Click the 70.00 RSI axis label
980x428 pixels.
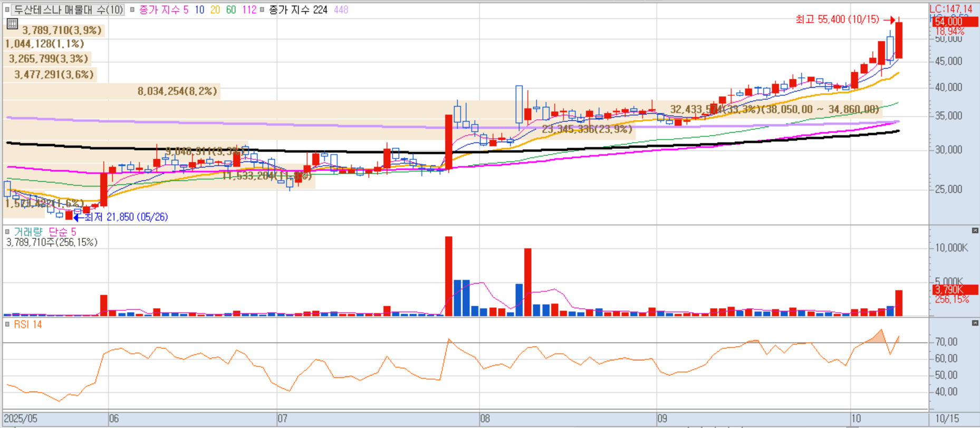[946, 342]
